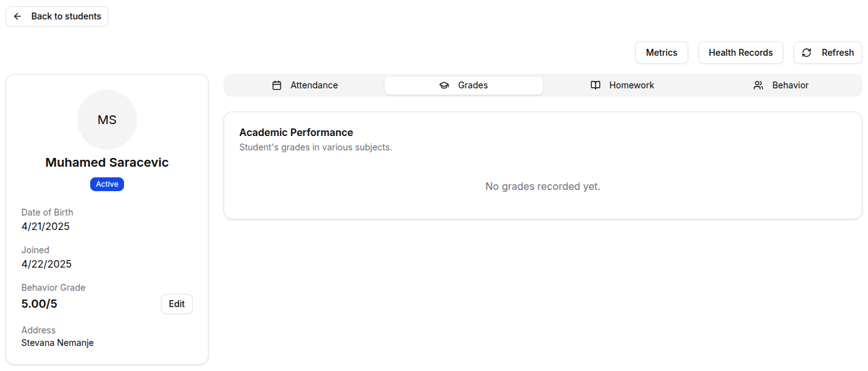Click the blue Active status badge
The width and height of the screenshot is (868, 371).
coord(107,184)
